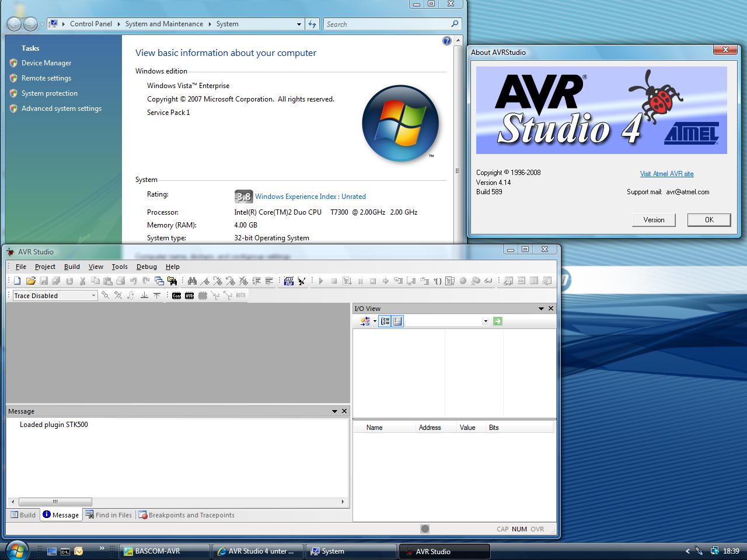Click the Clear Bookmarks crossed flag icon

243,281
